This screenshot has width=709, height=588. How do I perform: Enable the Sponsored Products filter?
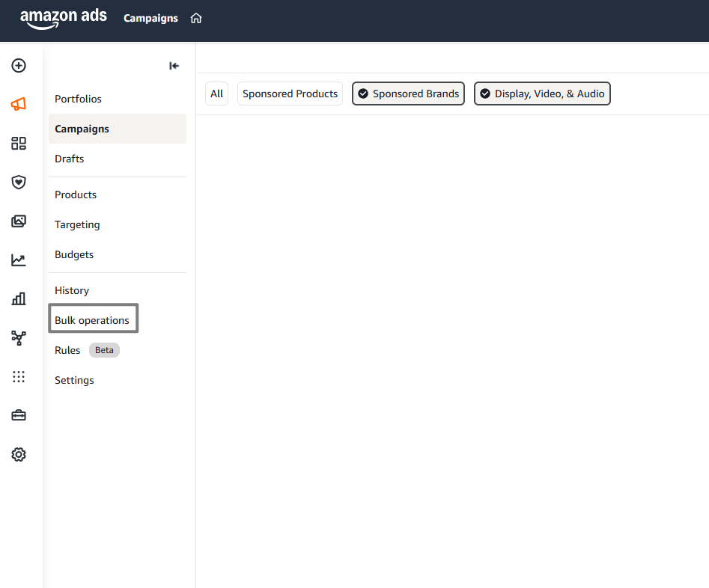coord(290,94)
